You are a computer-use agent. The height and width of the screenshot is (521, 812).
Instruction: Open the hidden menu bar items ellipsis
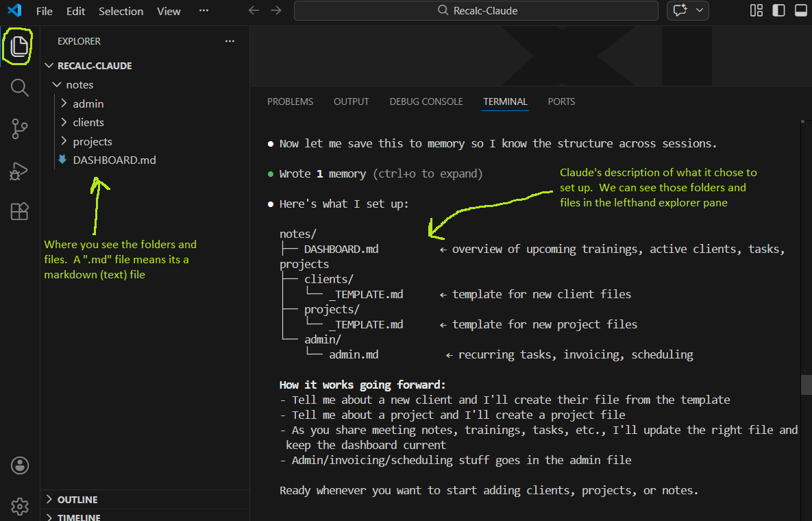pos(204,10)
